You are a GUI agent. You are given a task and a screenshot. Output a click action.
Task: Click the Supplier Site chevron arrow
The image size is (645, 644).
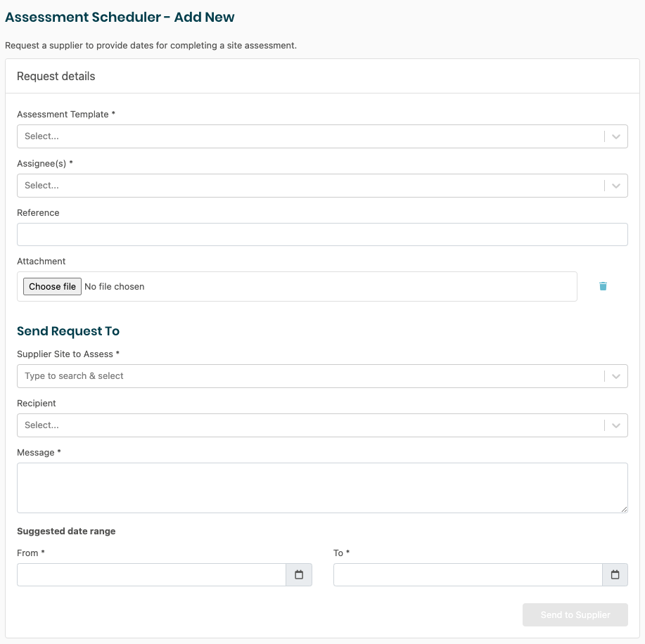(616, 376)
